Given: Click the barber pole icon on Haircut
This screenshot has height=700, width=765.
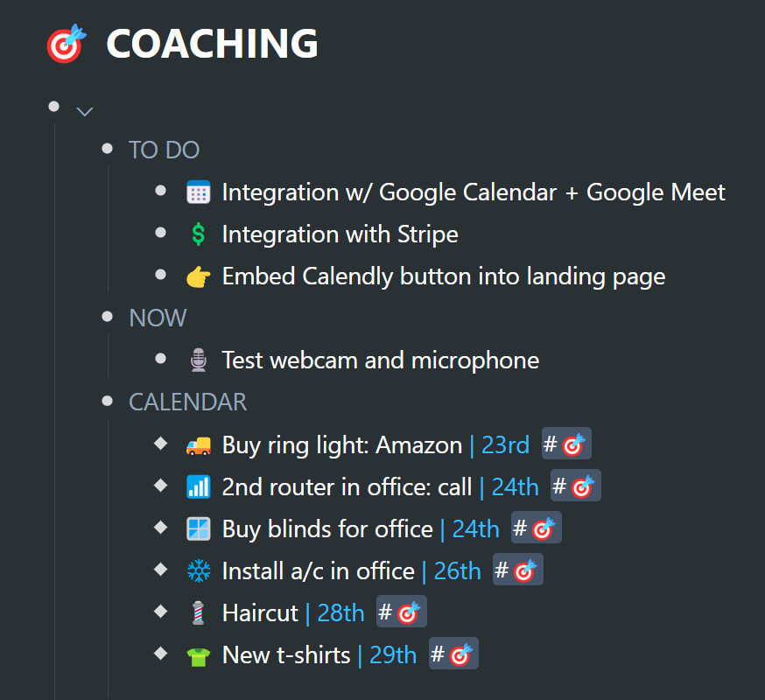Looking at the screenshot, I should click(x=198, y=613).
